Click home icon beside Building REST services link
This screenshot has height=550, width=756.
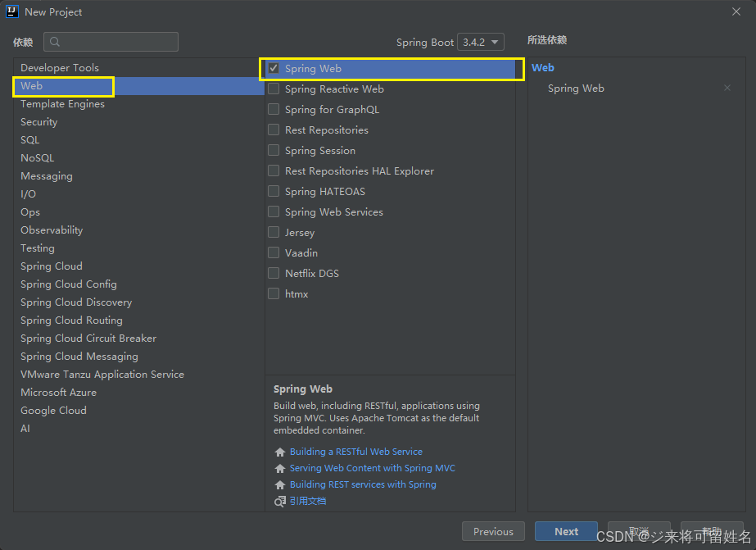(279, 485)
